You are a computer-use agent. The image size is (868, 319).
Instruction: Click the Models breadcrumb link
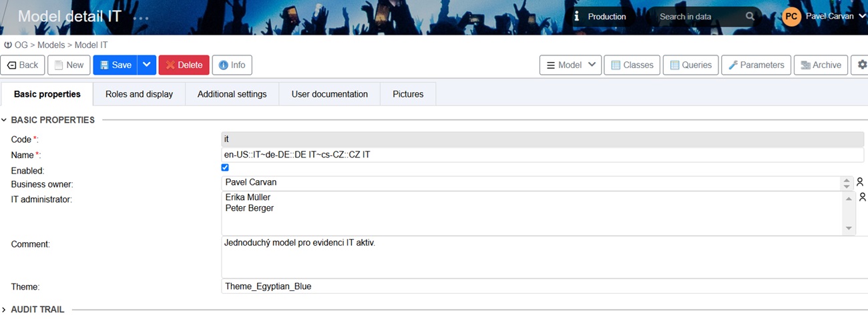[51, 45]
